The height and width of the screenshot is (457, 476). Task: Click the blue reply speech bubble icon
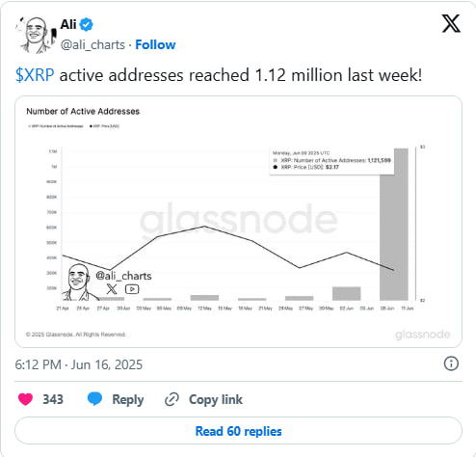[94, 399]
